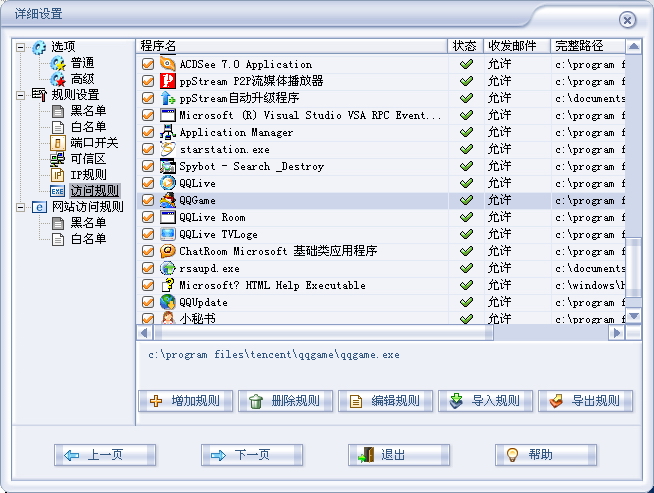Click the horizontal scroll-right arrow
The height and width of the screenshot is (493, 654).
617,333
